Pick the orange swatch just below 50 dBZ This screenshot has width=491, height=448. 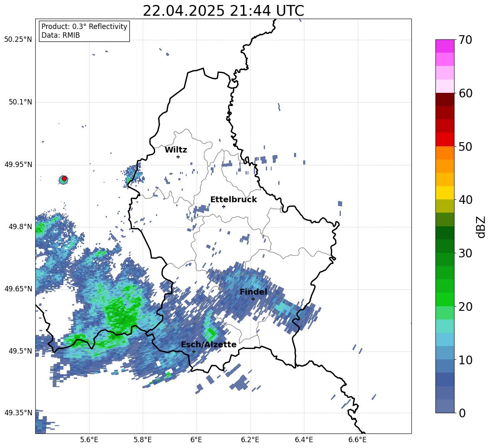click(445, 153)
